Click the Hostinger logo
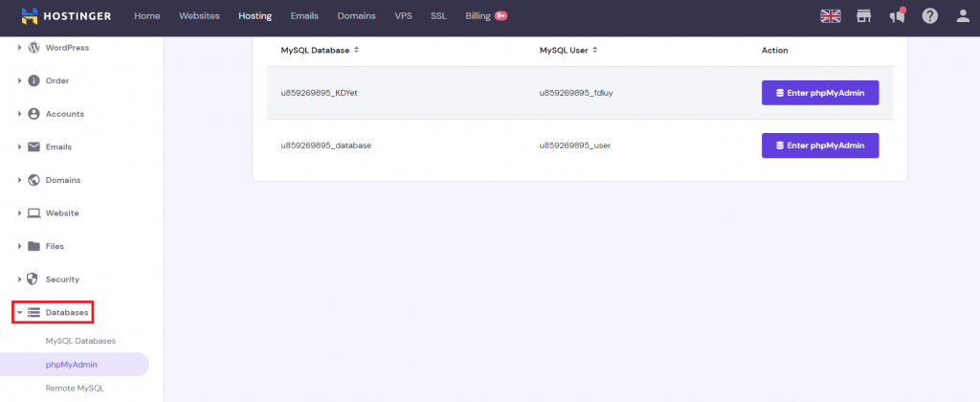Screen dimensions: 980x402 [67, 16]
